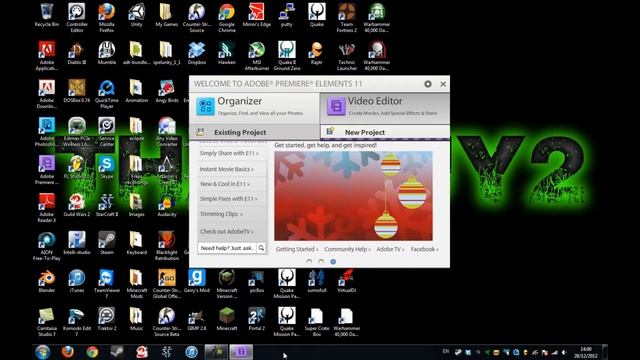Open Firefox from the taskbar
The image size is (640, 360).
[68, 352]
